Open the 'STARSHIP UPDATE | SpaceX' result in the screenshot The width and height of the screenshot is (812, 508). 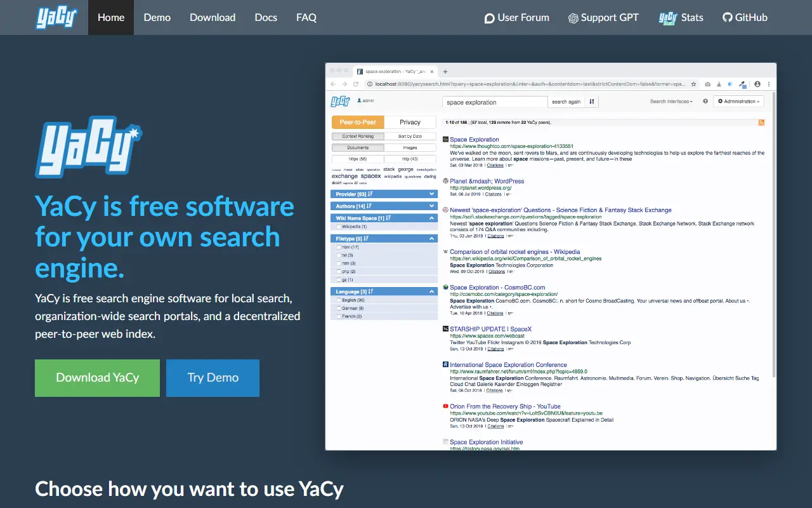[x=490, y=330]
